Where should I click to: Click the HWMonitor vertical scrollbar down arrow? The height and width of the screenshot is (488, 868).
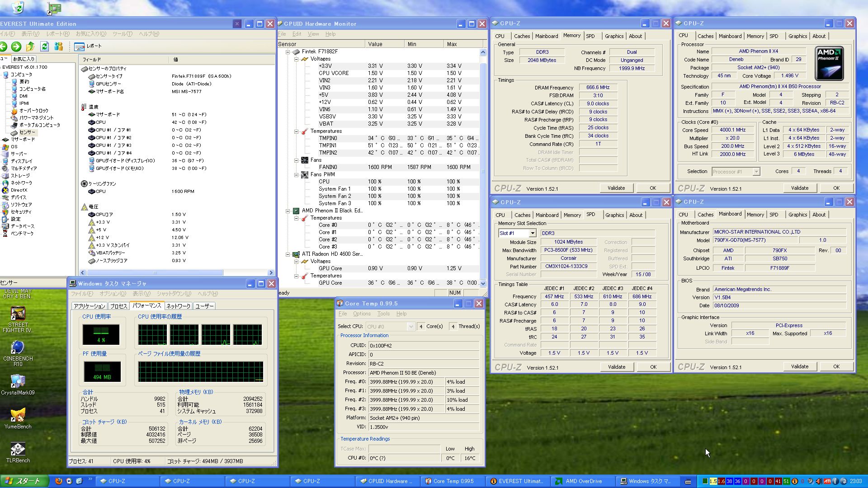point(483,283)
